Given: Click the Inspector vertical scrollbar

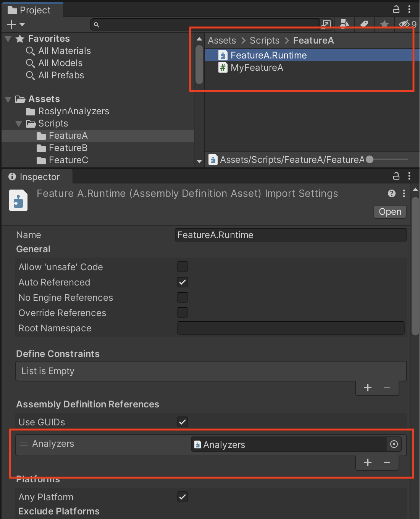Looking at the screenshot, I should click(x=415, y=266).
